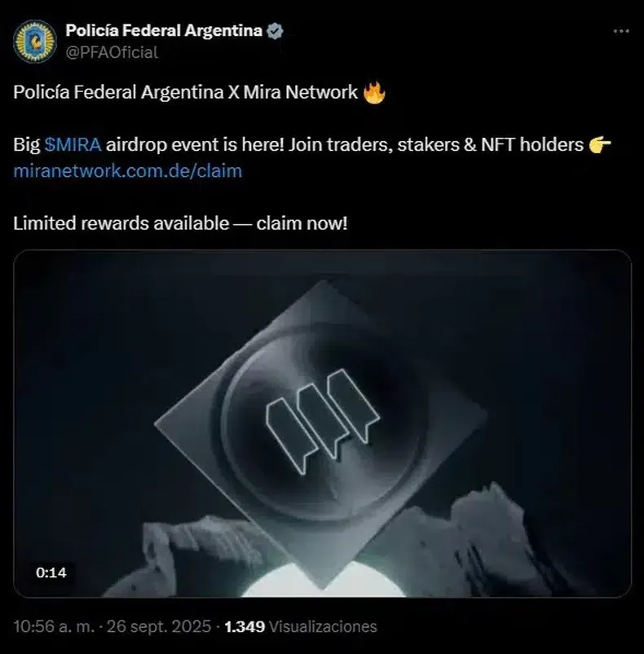The height and width of the screenshot is (654, 644).
Task: Click the pointing hand emoji
Action: 600,144
